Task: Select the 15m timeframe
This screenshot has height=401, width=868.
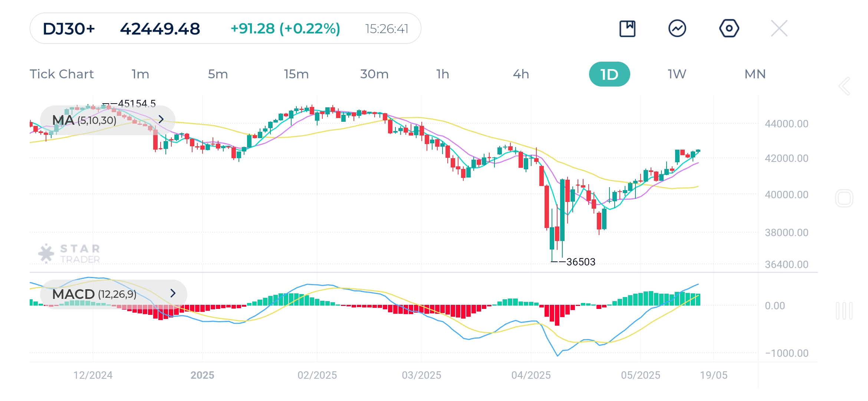Action: pyautogui.click(x=296, y=74)
